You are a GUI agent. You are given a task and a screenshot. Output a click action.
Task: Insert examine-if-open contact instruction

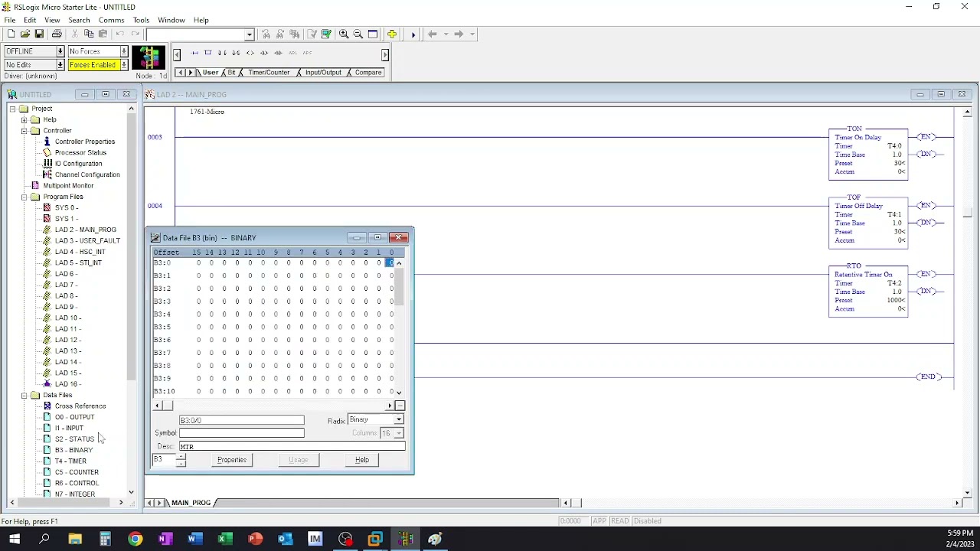(x=236, y=53)
